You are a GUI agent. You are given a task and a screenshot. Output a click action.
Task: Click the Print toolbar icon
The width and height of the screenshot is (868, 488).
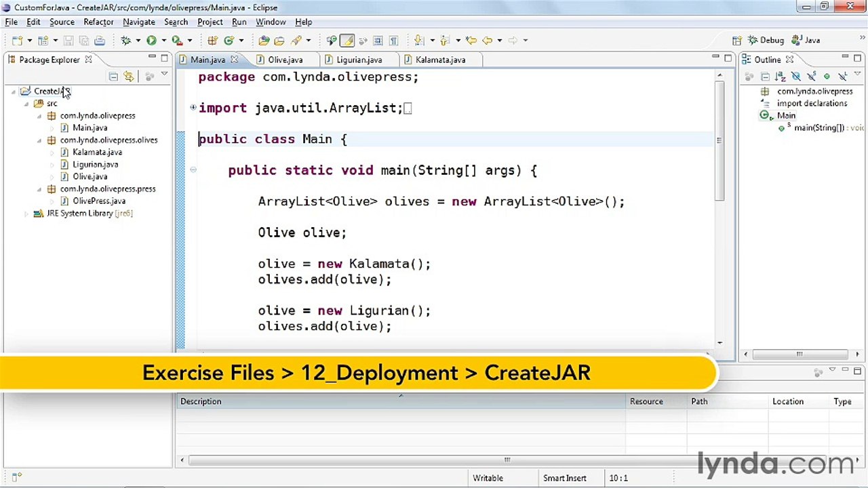coord(99,41)
